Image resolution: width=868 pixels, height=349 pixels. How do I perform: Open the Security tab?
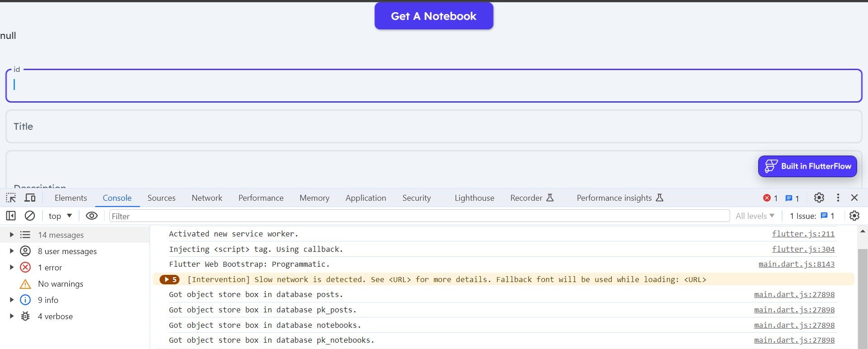(416, 198)
